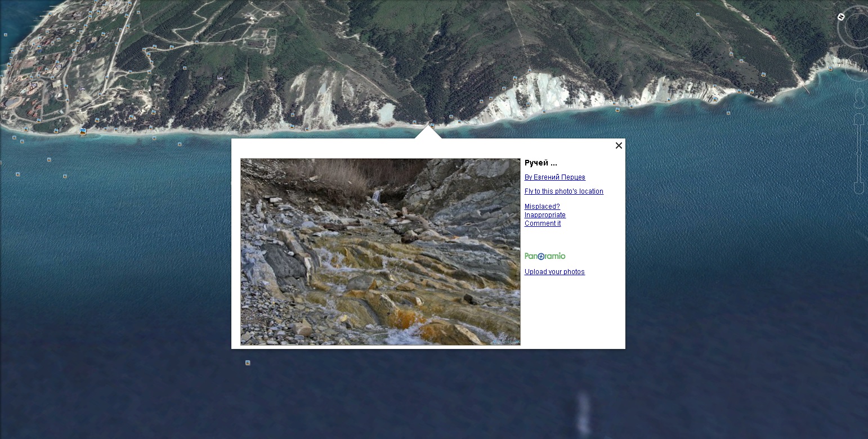Close the Panoramio photo popup
This screenshot has width=868, height=439.
point(619,146)
